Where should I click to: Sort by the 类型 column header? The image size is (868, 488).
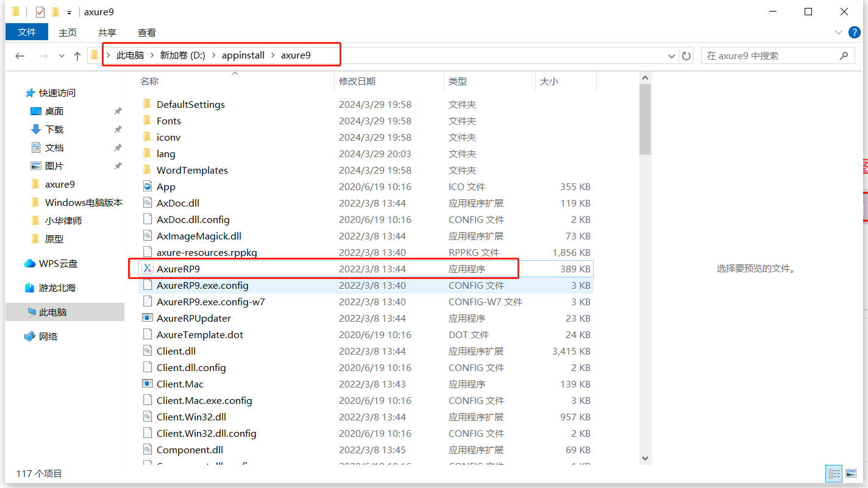point(458,81)
